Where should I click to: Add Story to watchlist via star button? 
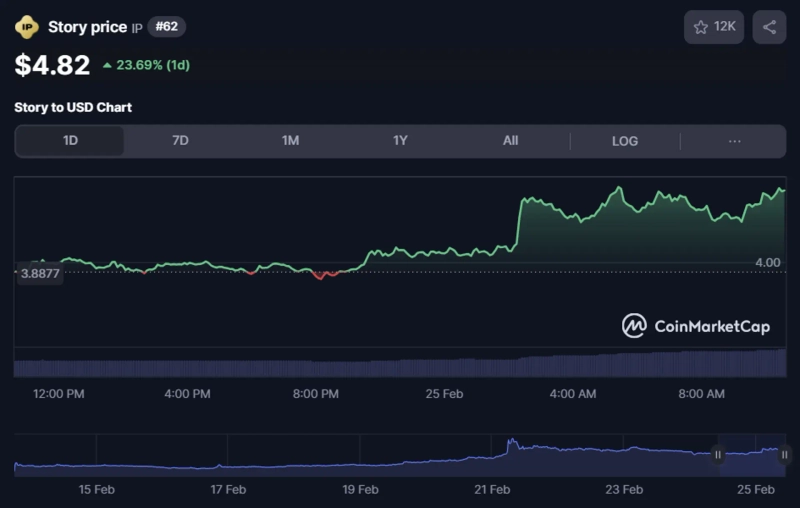(x=713, y=27)
